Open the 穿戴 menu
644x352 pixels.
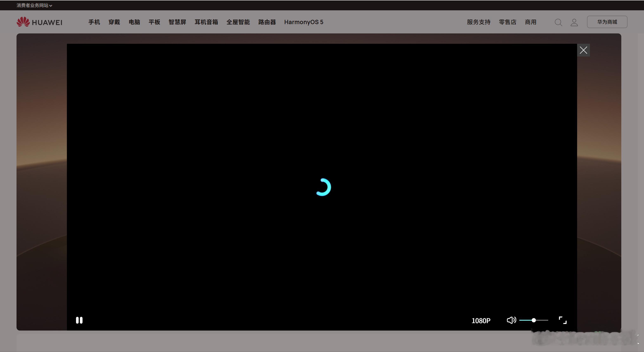(114, 22)
